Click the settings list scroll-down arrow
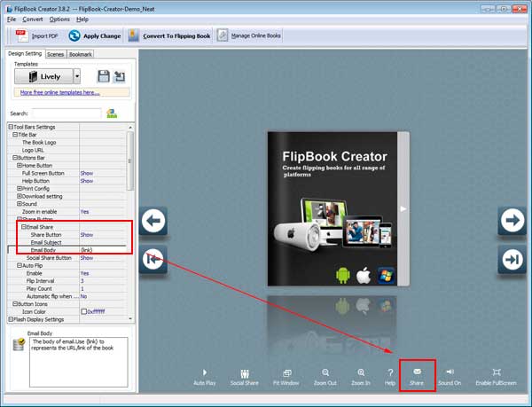The image size is (532, 407). (130, 319)
